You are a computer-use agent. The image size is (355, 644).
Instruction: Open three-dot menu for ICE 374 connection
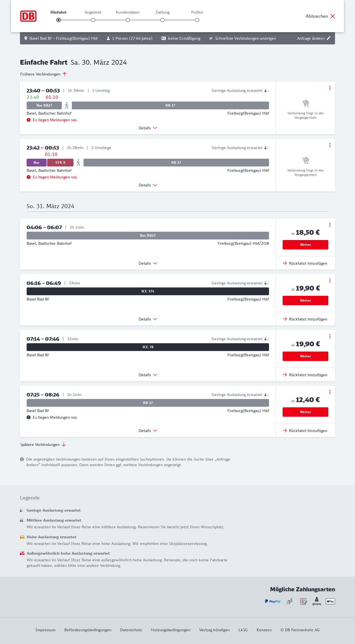coord(330,281)
